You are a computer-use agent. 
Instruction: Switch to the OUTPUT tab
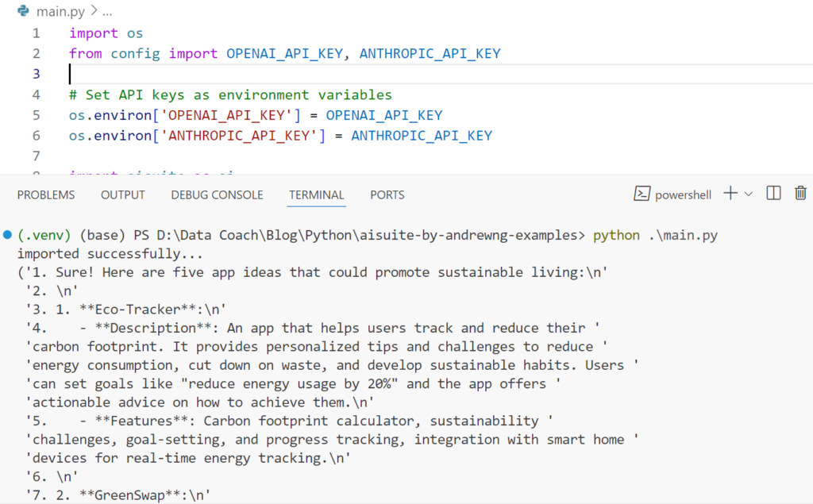click(123, 195)
